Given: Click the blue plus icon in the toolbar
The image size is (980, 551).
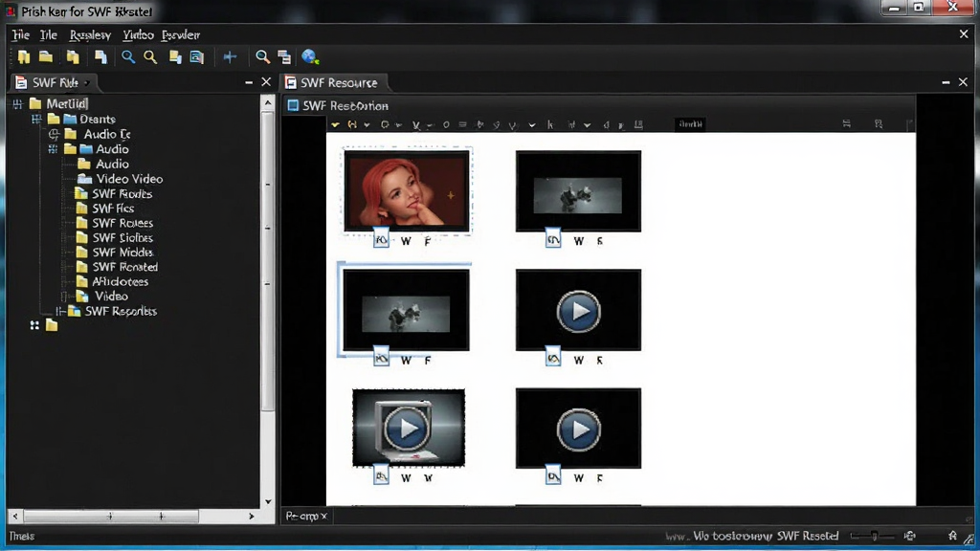Looking at the screenshot, I should point(230,56).
